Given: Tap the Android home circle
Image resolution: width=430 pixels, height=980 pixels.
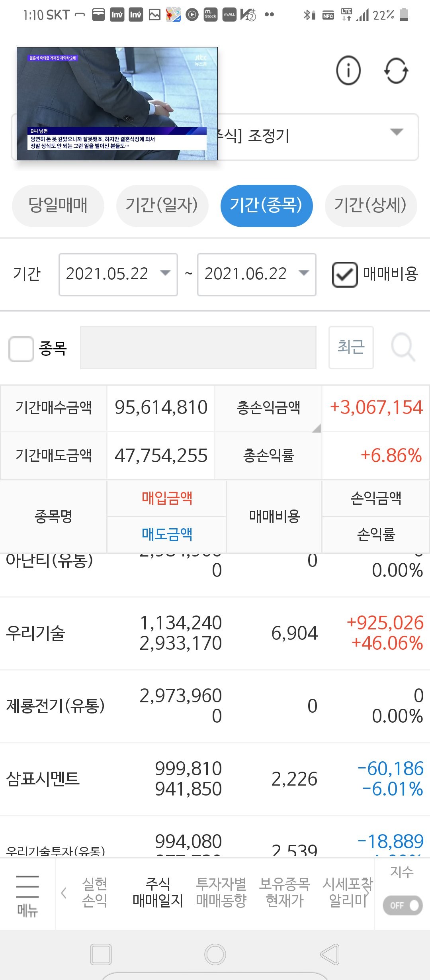Looking at the screenshot, I should pyautogui.click(x=215, y=954).
